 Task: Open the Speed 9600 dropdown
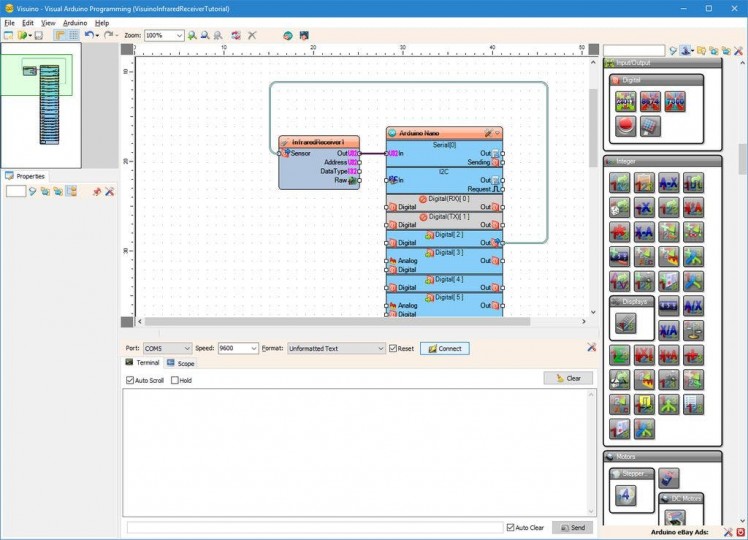click(x=252, y=348)
